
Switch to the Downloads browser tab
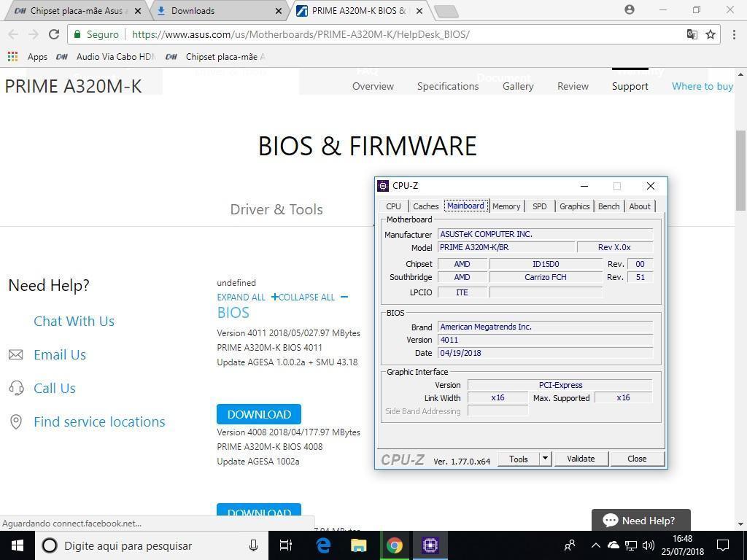[x=217, y=10]
